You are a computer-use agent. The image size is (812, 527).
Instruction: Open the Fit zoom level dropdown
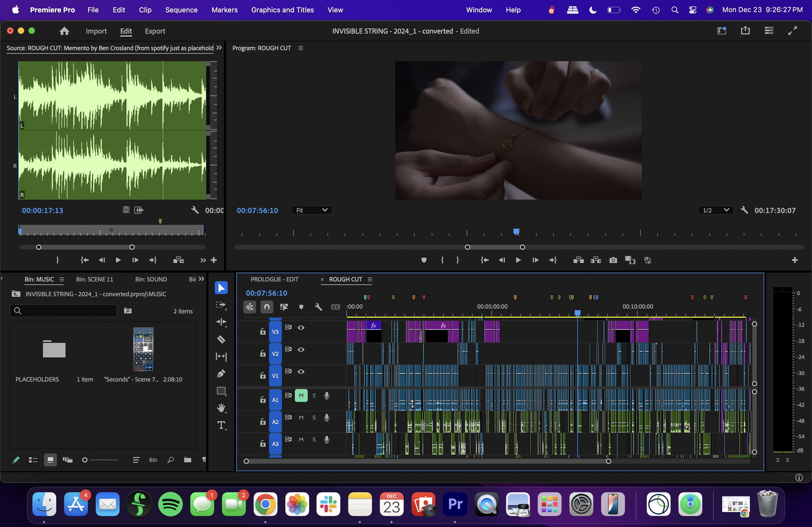[x=311, y=210]
